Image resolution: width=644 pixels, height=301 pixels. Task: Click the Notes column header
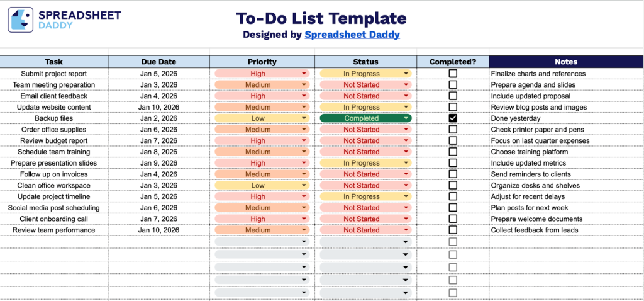pos(566,62)
